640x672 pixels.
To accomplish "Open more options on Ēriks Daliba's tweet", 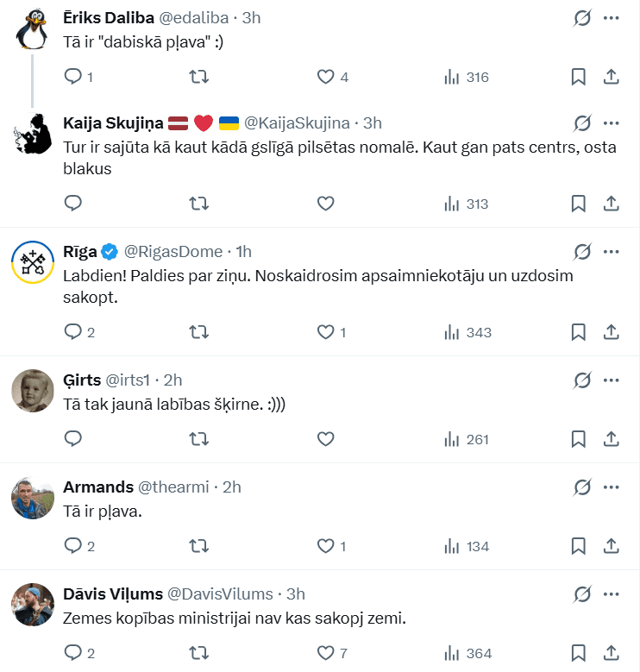I will [x=611, y=17].
